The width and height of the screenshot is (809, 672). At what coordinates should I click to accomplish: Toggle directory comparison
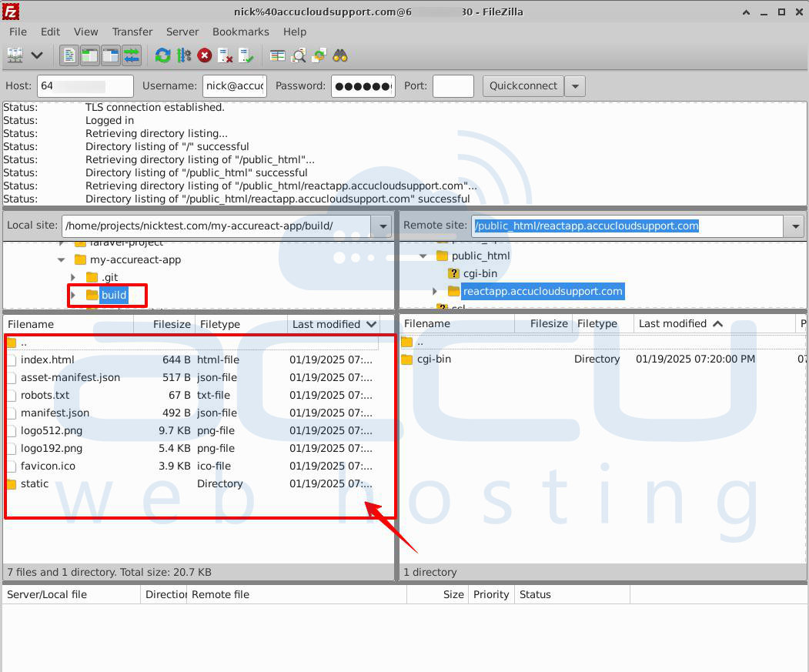298,55
